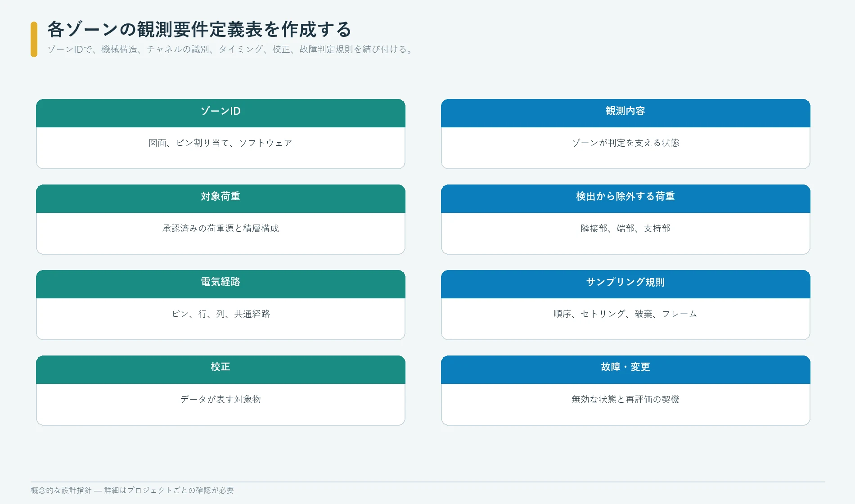
Task: Select the text 無効な状態と再評価の契機
Action: pos(625,400)
